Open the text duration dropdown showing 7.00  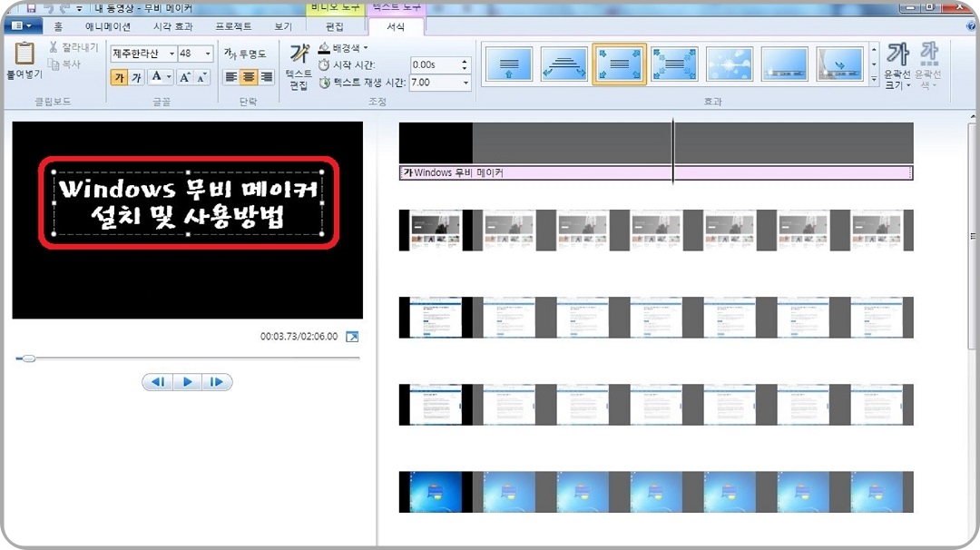click(465, 83)
